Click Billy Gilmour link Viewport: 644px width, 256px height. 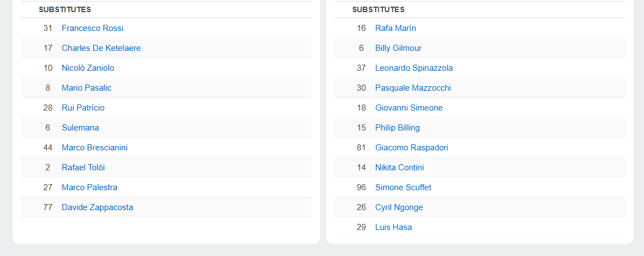398,48
